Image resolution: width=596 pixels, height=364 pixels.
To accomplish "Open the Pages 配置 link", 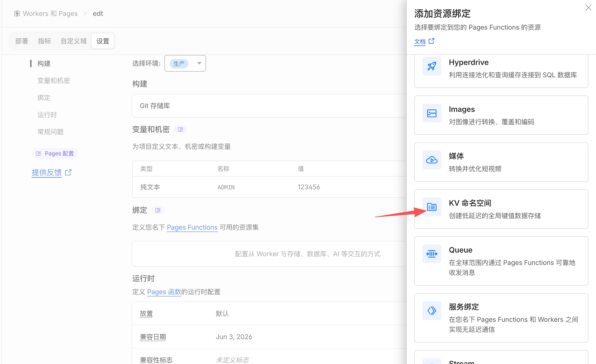I will [55, 154].
